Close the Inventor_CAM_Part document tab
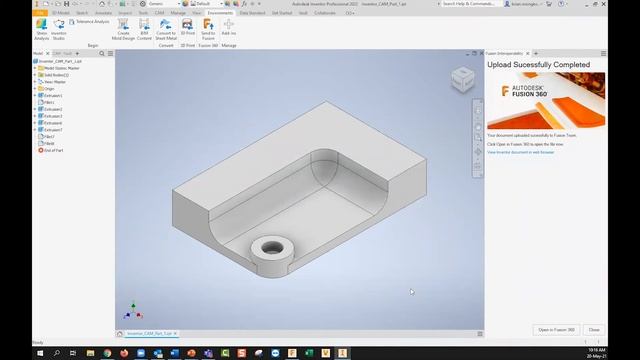This screenshot has width=640, height=360. (x=175, y=333)
